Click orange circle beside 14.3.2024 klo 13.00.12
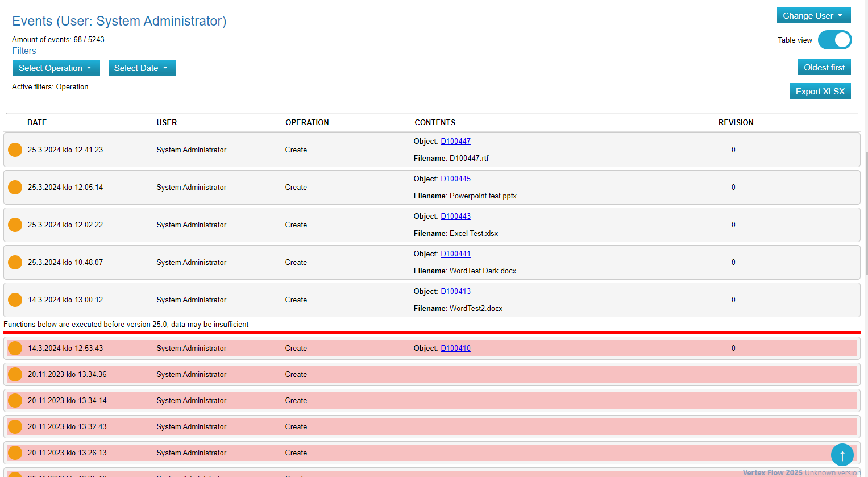The image size is (868, 477). (15, 300)
